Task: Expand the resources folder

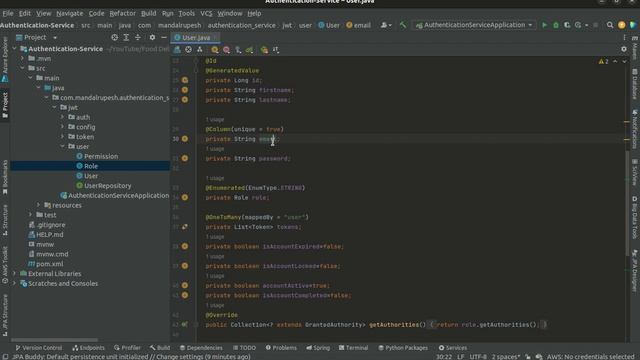Action: point(38,205)
